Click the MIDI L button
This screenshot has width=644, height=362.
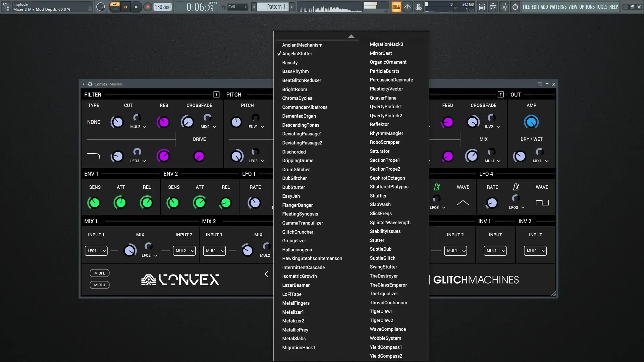coord(99,273)
